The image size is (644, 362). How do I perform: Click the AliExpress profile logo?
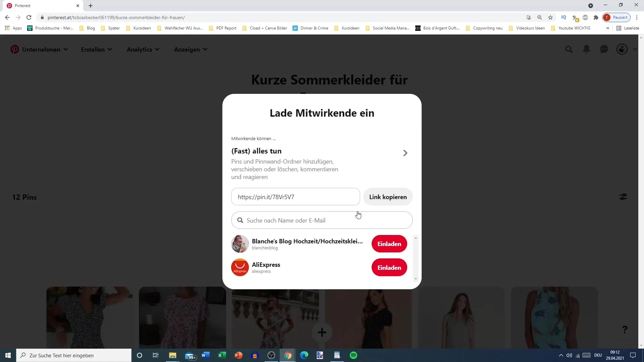click(240, 267)
